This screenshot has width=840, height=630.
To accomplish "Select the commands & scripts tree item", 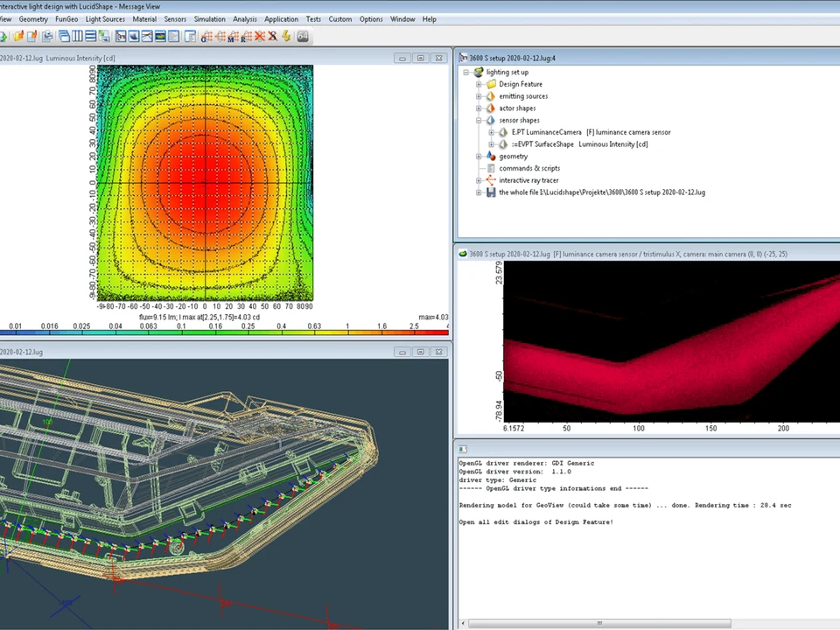I will [529, 168].
